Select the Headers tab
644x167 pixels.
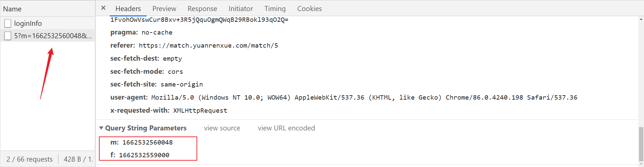click(128, 9)
